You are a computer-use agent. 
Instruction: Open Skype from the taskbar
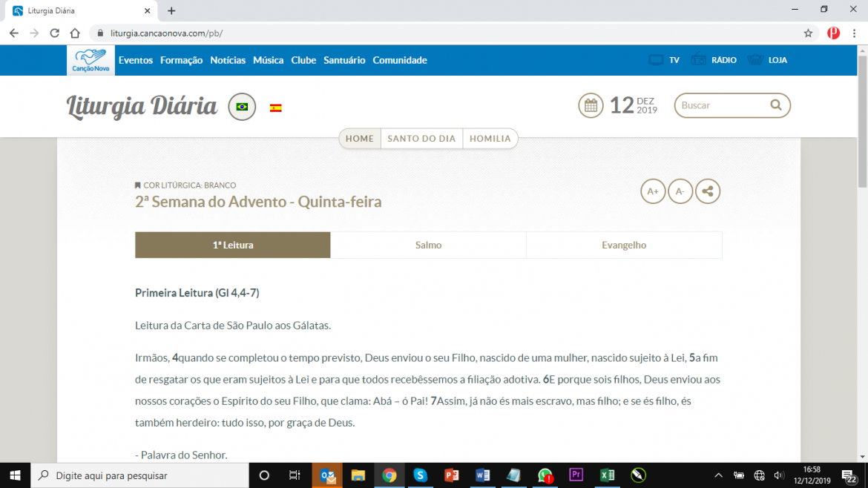tap(421, 475)
